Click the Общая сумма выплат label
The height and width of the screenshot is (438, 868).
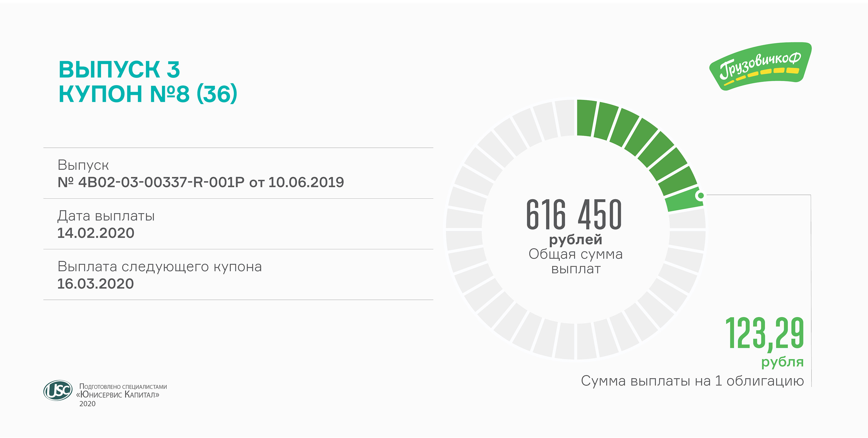point(575,261)
